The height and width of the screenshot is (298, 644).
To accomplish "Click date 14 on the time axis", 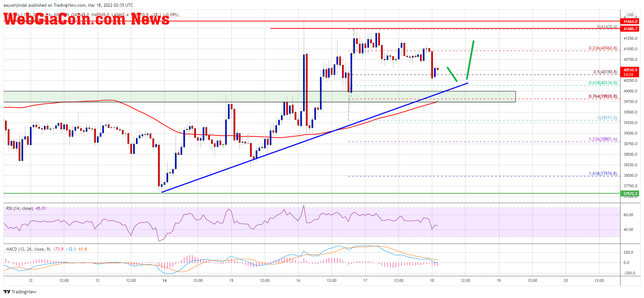I will point(164,280).
